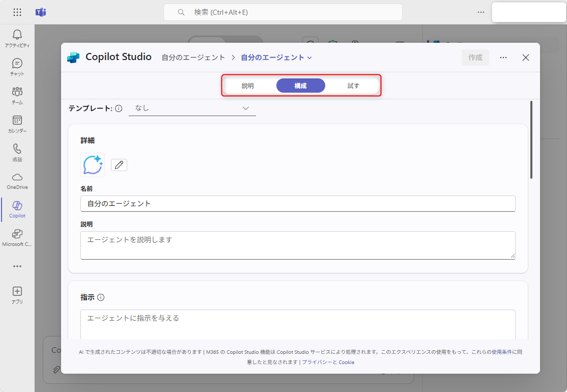The image size is (567, 392).
Task: Open the Activity bell in sidebar
Action: (17, 38)
